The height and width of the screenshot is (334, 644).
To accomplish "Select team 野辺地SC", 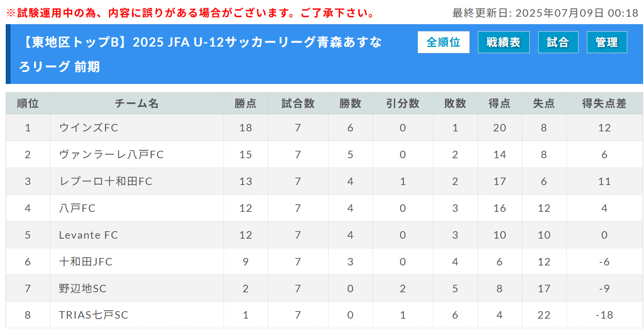I will coord(83,289).
